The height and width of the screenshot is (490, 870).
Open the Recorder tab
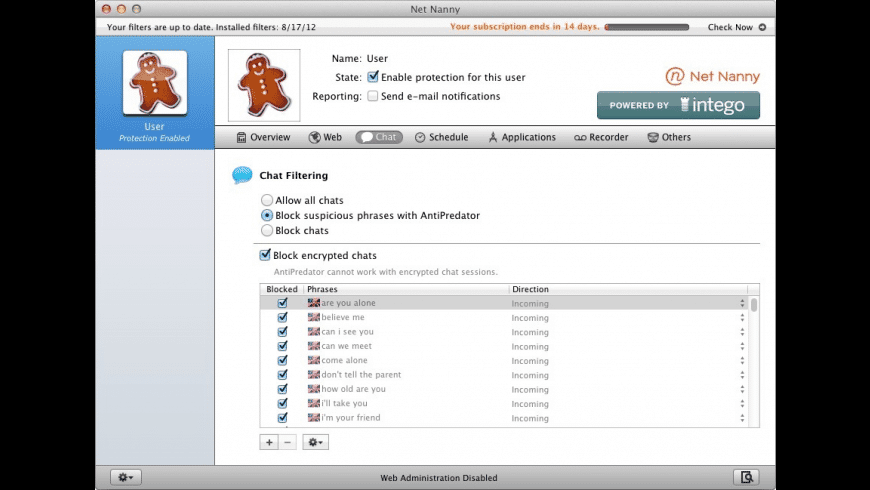[601, 137]
